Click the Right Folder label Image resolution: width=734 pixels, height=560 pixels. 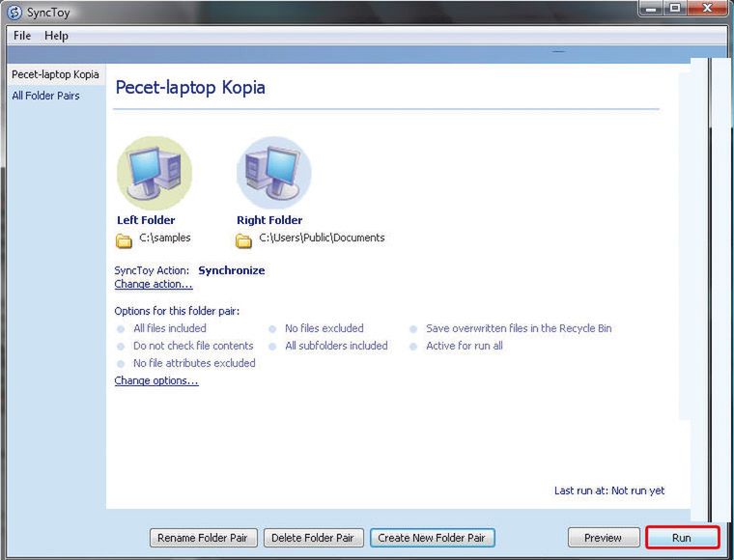(x=269, y=220)
